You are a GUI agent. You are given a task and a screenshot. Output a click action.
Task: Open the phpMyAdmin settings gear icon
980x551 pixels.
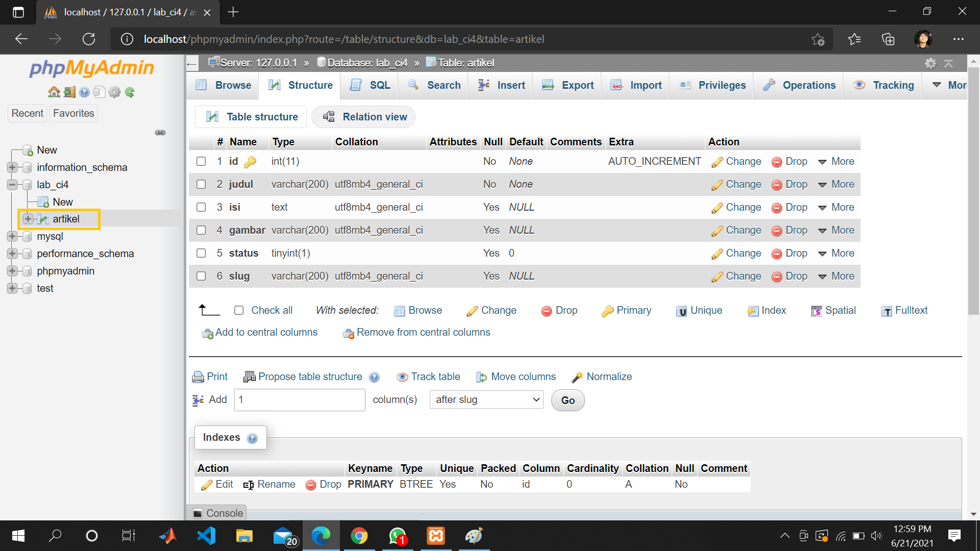click(114, 92)
